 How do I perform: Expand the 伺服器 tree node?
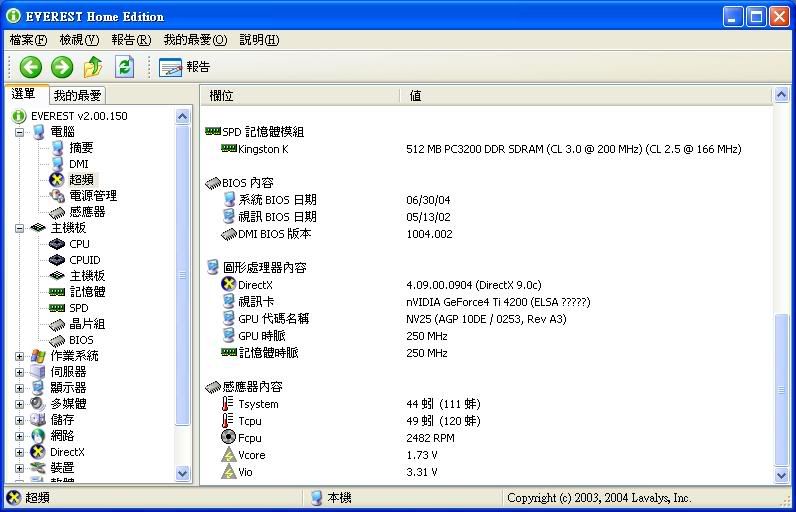pyautogui.click(x=19, y=372)
